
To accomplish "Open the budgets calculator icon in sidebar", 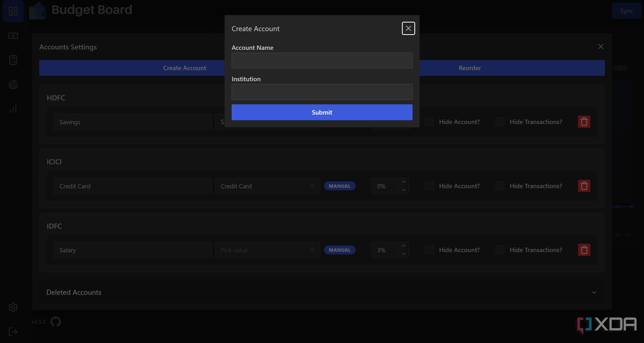I will pyautogui.click(x=13, y=60).
